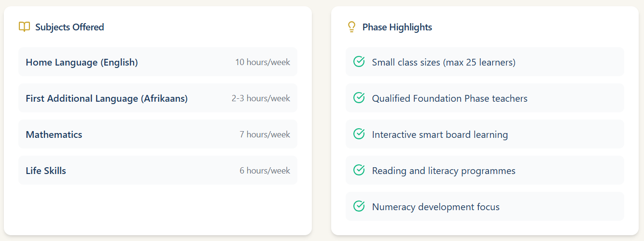This screenshot has height=241, width=644.
Task: Click the Life Skills subject name
Action: tap(46, 171)
